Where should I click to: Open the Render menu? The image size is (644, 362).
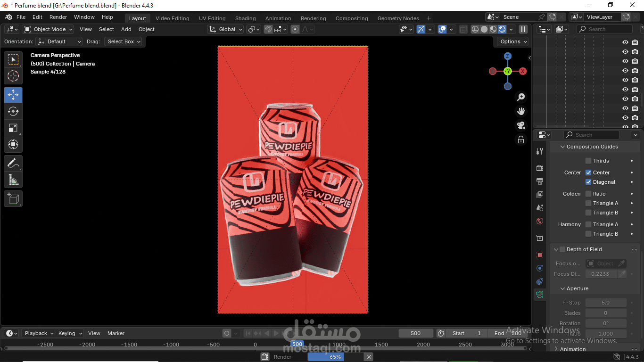point(58,17)
